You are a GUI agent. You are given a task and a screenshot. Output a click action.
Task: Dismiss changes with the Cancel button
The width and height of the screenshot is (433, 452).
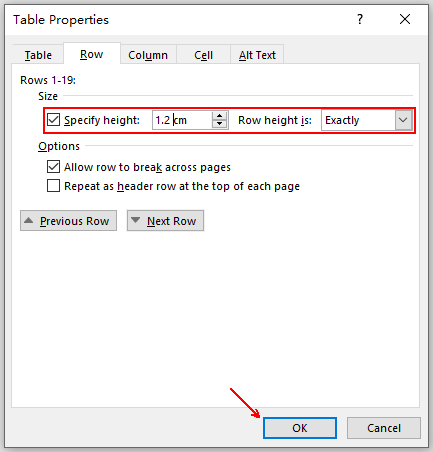coord(384,428)
